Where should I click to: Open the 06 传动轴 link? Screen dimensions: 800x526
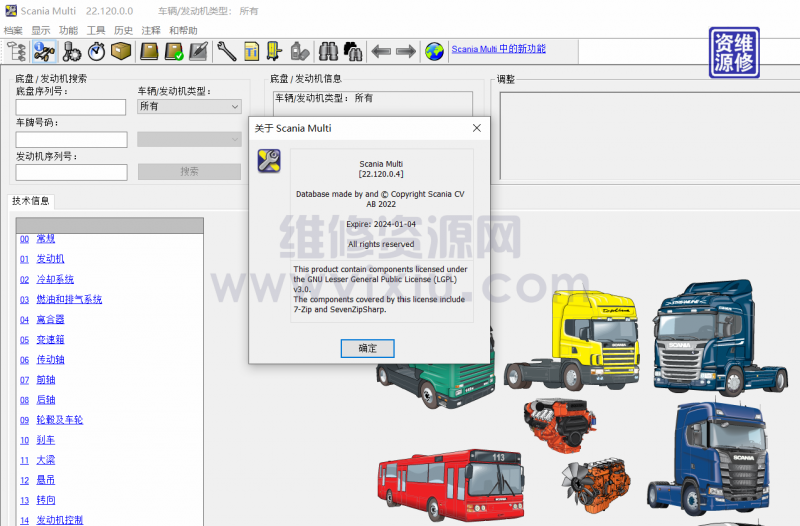click(x=42, y=360)
